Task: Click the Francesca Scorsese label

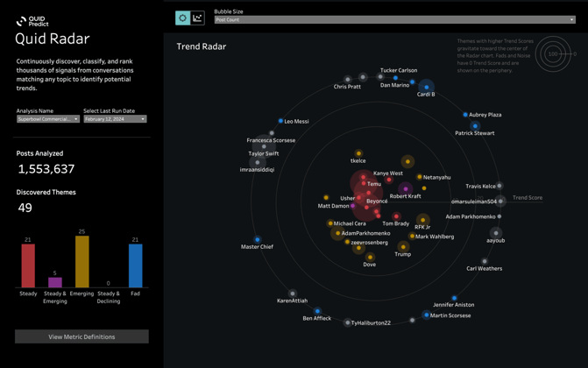Action: (271, 140)
